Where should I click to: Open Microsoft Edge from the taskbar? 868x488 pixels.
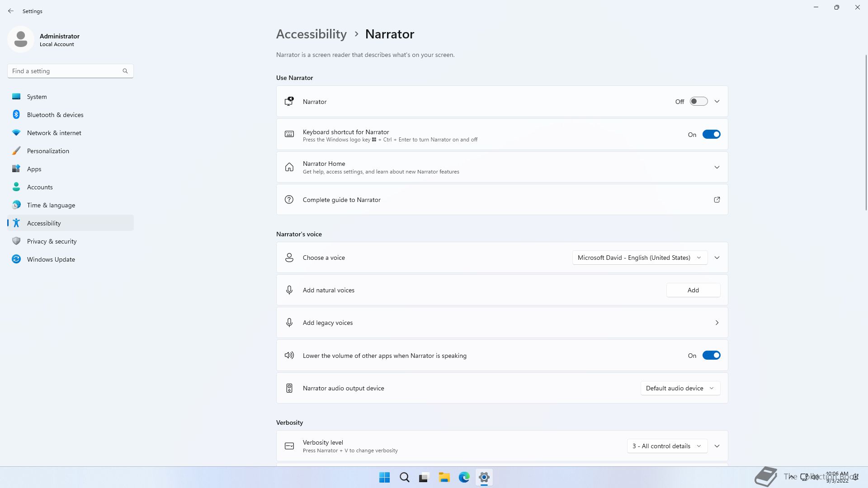(x=464, y=477)
